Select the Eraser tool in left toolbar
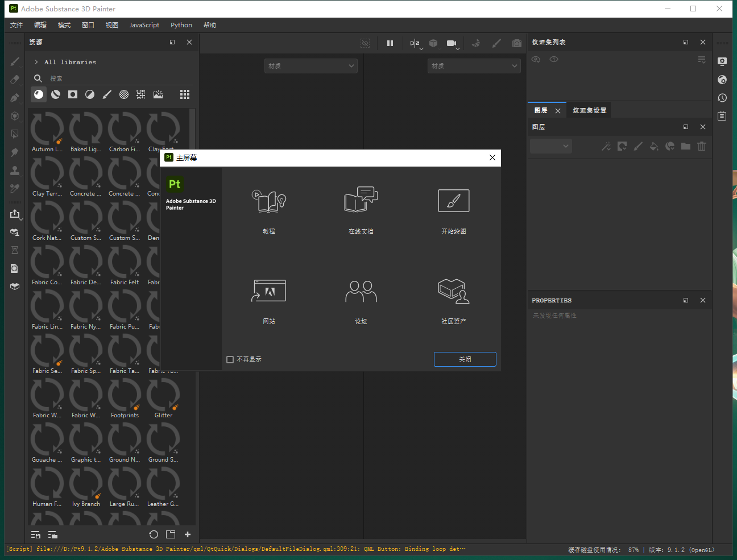The height and width of the screenshot is (560, 737). [15, 80]
